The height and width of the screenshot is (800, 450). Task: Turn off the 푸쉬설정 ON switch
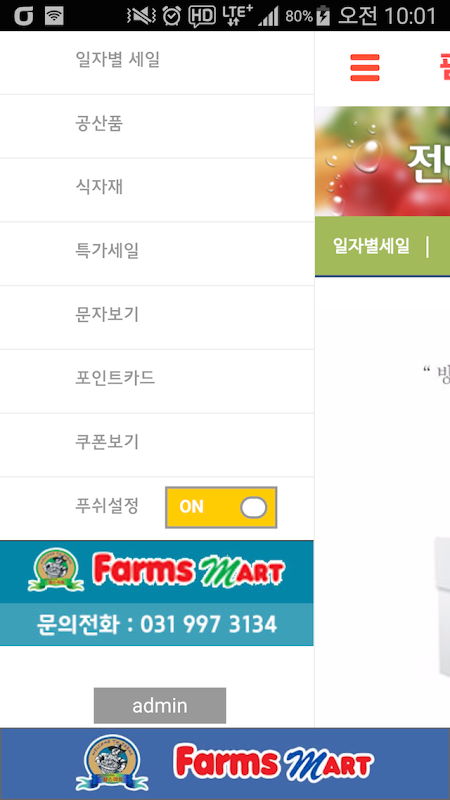point(221,507)
